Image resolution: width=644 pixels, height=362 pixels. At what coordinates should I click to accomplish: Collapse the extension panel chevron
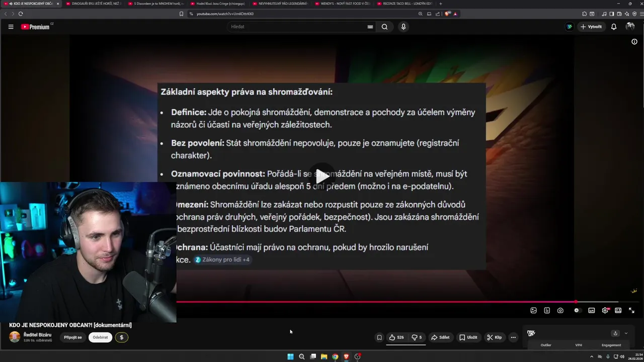(626, 333)
